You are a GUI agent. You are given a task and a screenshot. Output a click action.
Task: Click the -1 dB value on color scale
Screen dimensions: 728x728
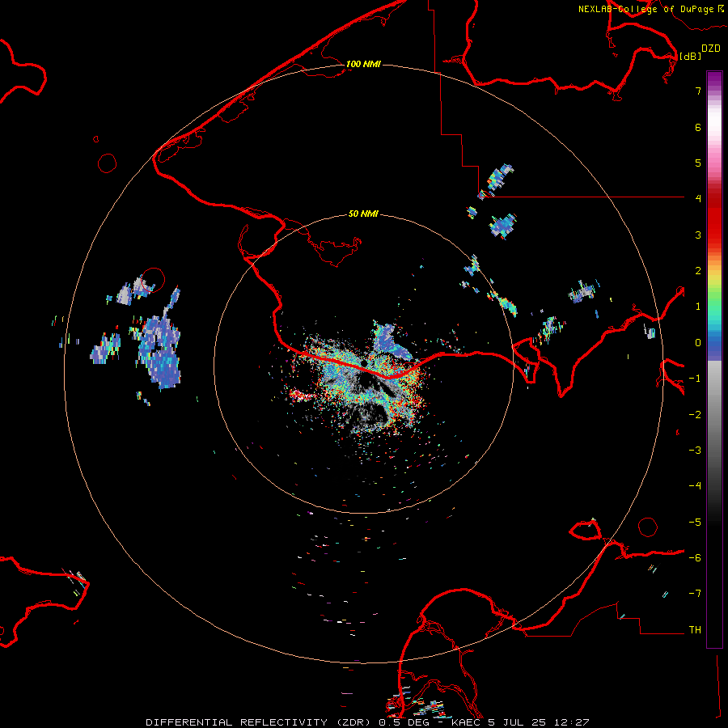pyautogui.click(x=695, y=379)
